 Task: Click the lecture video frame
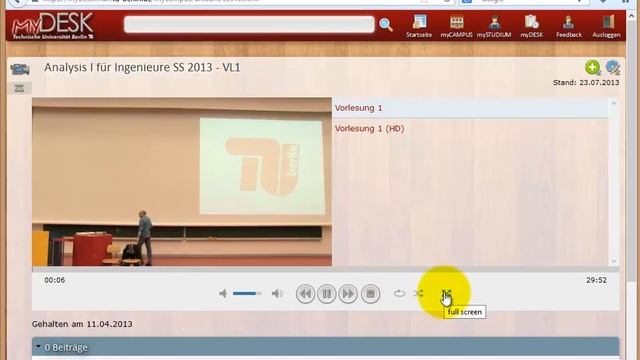[182, 182]
